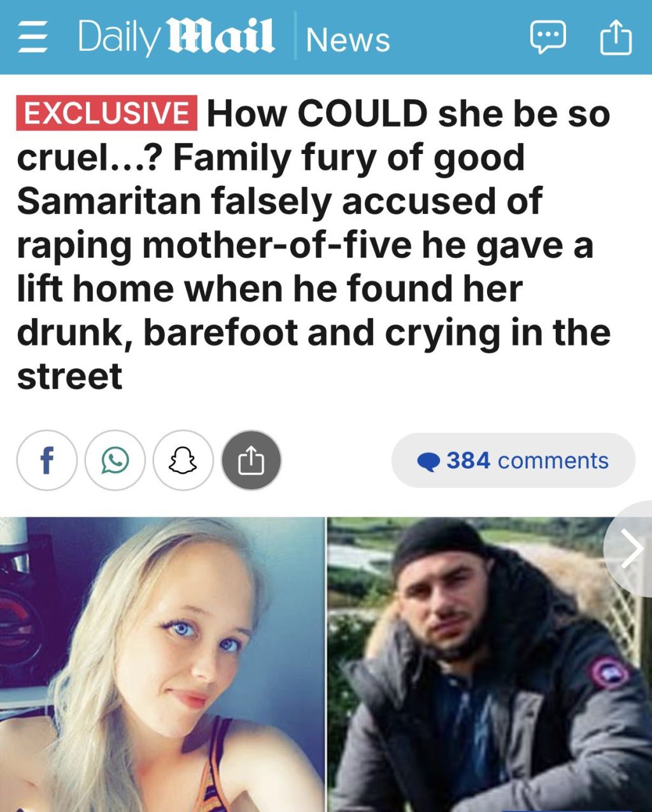The width and height of the screenshot is (652, 812).
Task: Tap the grey circular share button
Action: tap(251, 460)
